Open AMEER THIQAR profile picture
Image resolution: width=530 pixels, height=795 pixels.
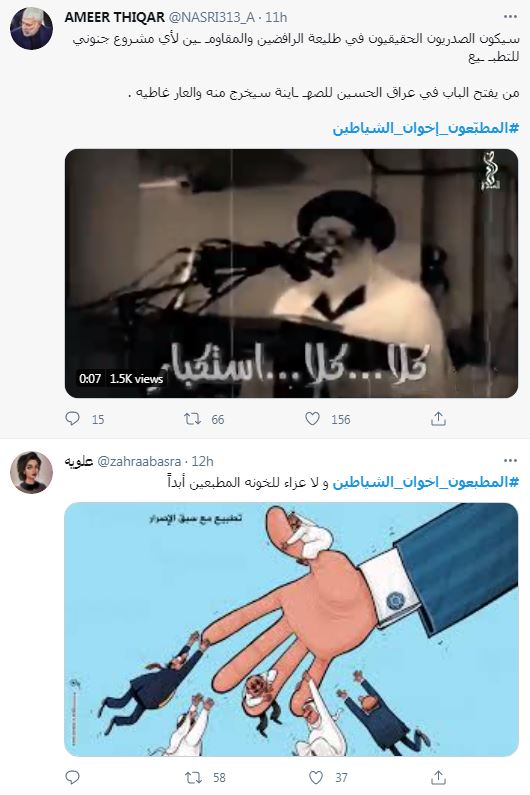click(x=31, y=28)
